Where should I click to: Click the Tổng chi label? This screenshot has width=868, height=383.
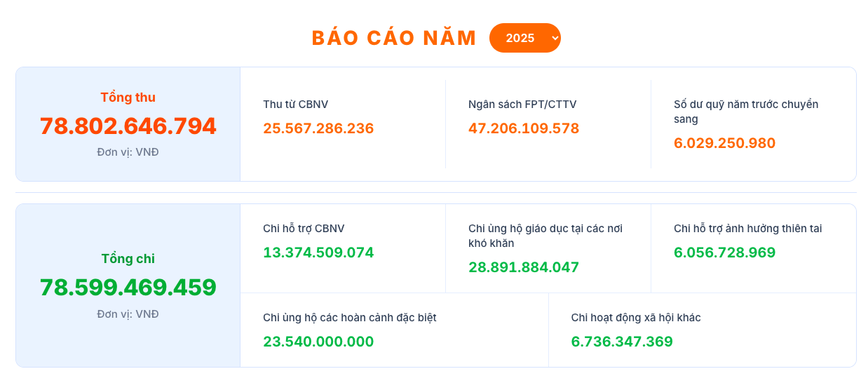pos(128,259)
